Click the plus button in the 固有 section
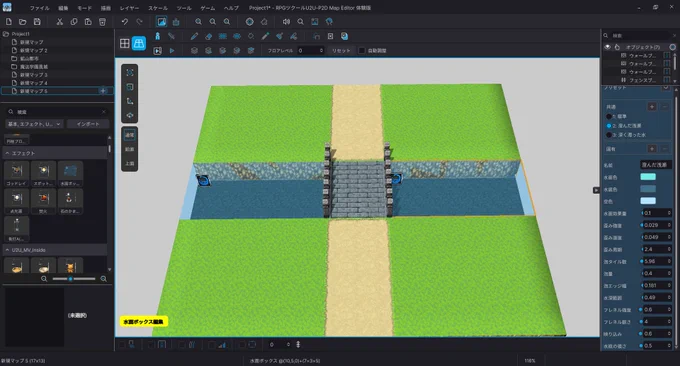Viewport: 680px width, 366px height. click(651, 149)
